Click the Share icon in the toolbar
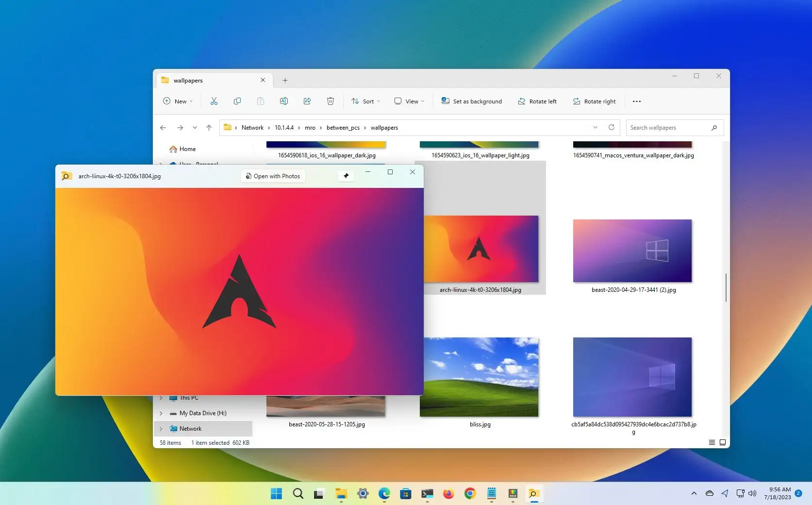This screenshot has height=505, width=812. point(307,101)
